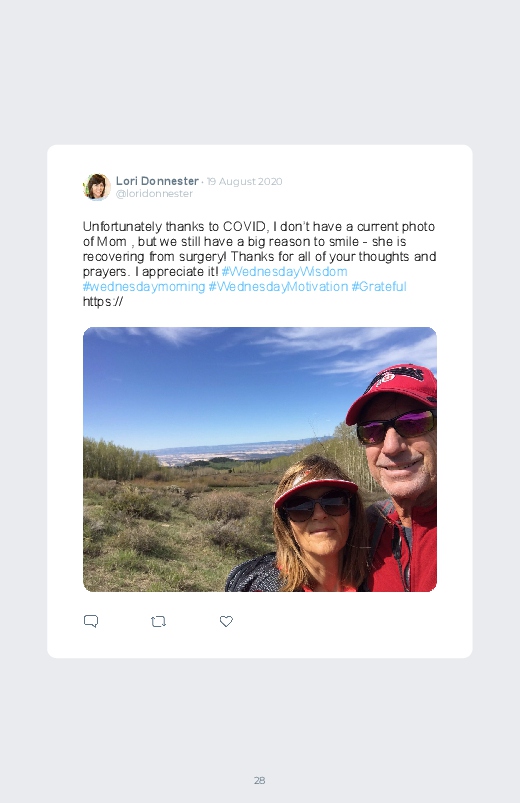Click page number 28 at bottom
This screenshot has width=520, height=803.
point(260,780)
